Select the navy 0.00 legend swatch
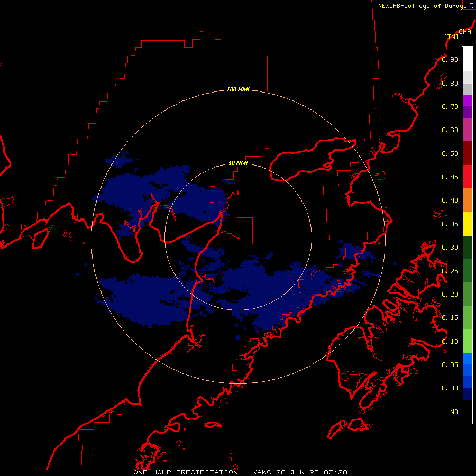 pyautogui.click(x=467, y=393)
